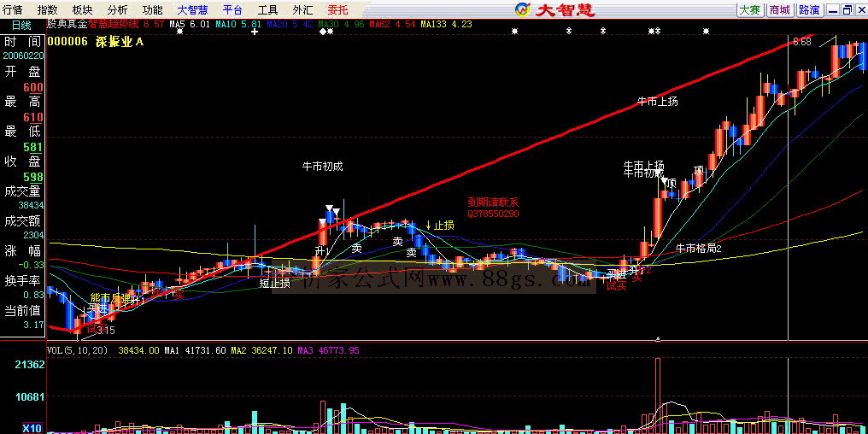Click the 成交额 value 2304
Image resolution: width=868 pixels, height=434 pixels.
click(34, 235)
